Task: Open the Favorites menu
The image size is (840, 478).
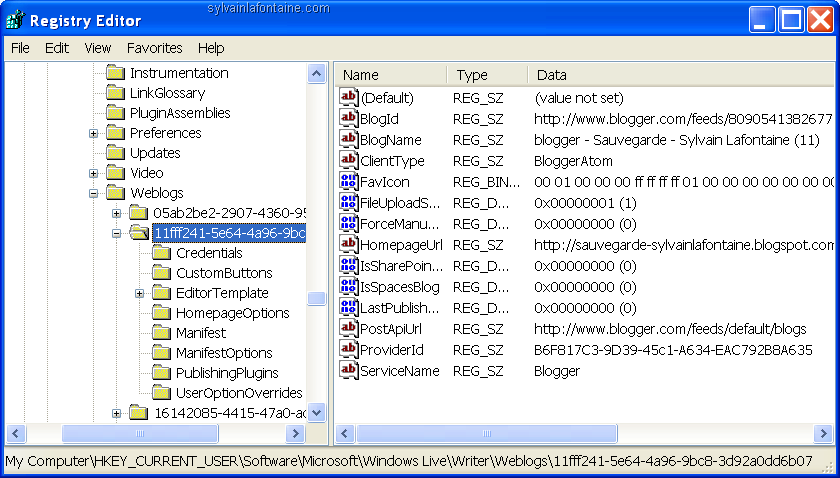Action: [154, 48]
